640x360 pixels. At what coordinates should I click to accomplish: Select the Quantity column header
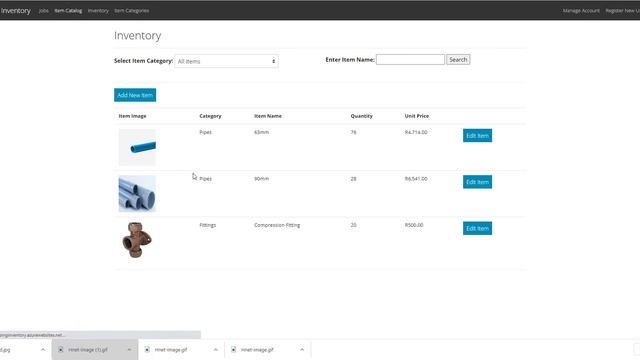[x=362, y=116]
